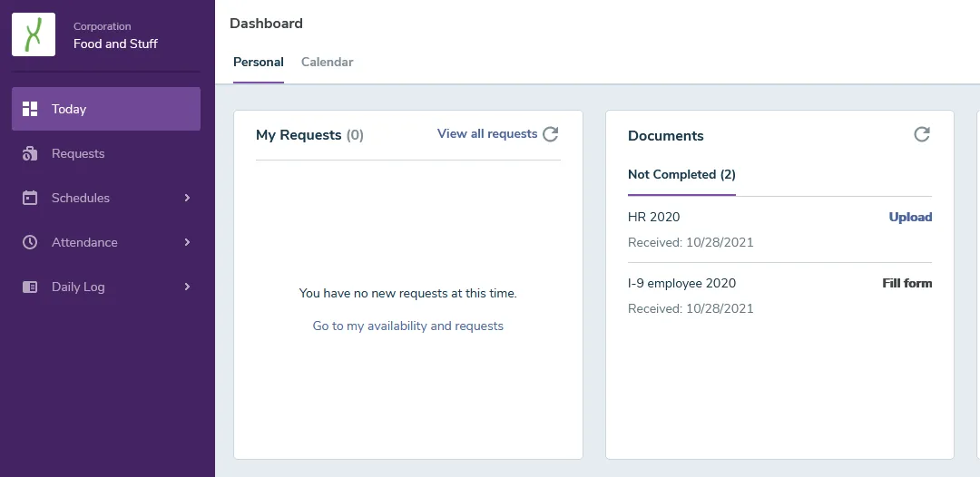
Task: Click the HR 2020 document name
Action: 653,218
